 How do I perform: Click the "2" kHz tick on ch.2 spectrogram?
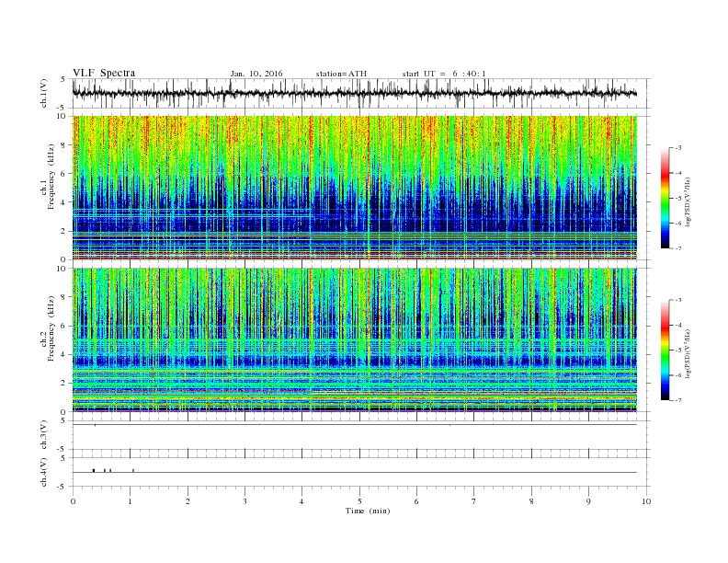coord(63,383)
